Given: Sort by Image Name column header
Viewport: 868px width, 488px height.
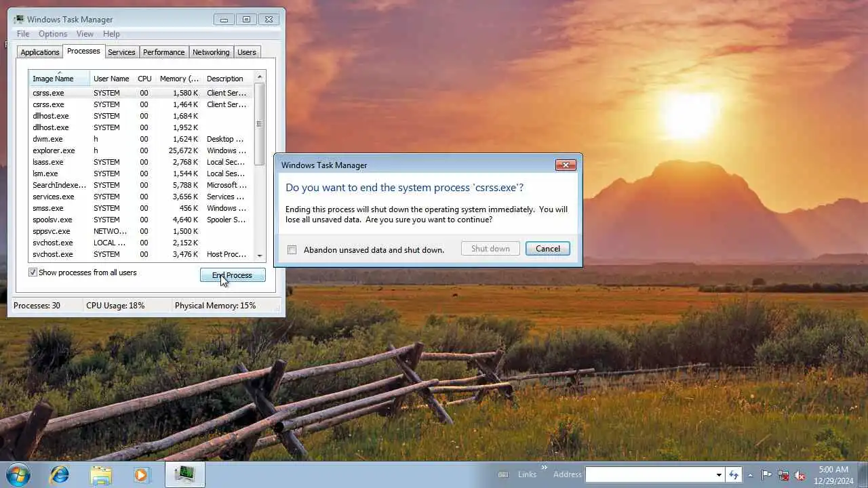Looking at the screenshot, I should point(59,79).
